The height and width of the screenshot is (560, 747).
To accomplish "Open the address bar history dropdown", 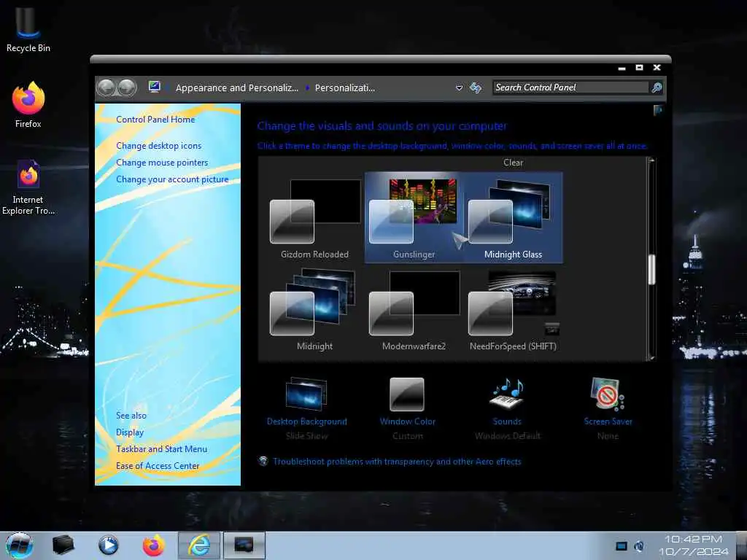I will 460,88.
